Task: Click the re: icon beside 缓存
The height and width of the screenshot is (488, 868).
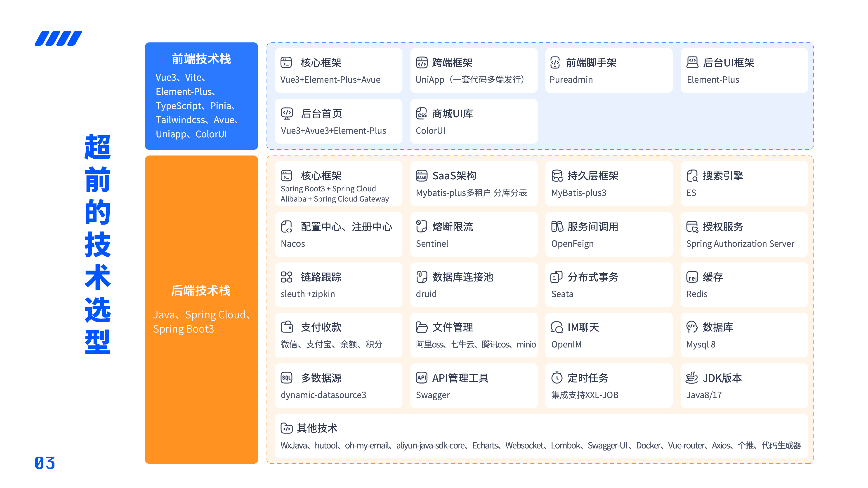Action: [x=692, y=277]
